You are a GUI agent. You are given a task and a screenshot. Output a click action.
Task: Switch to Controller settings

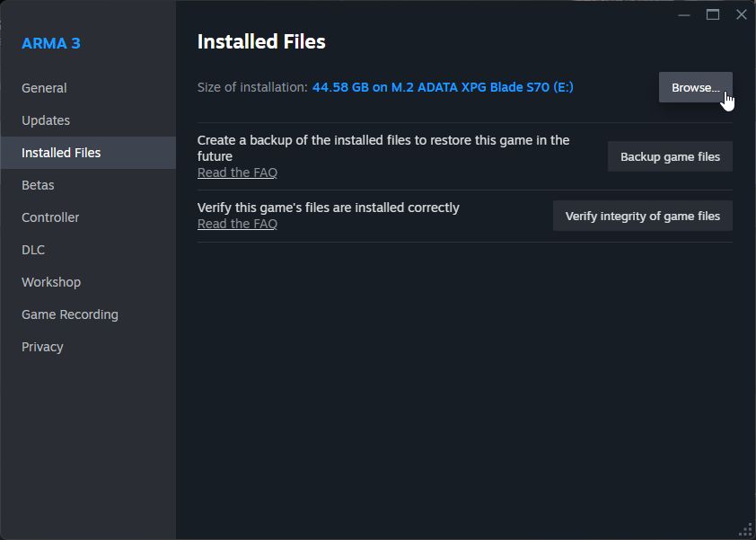coord(88,217)
